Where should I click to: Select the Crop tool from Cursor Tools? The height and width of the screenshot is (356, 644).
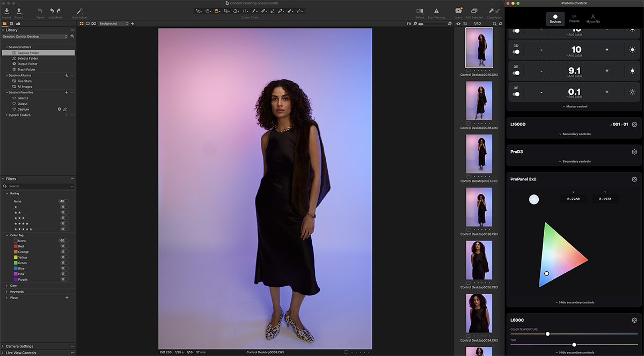(226, 10)
